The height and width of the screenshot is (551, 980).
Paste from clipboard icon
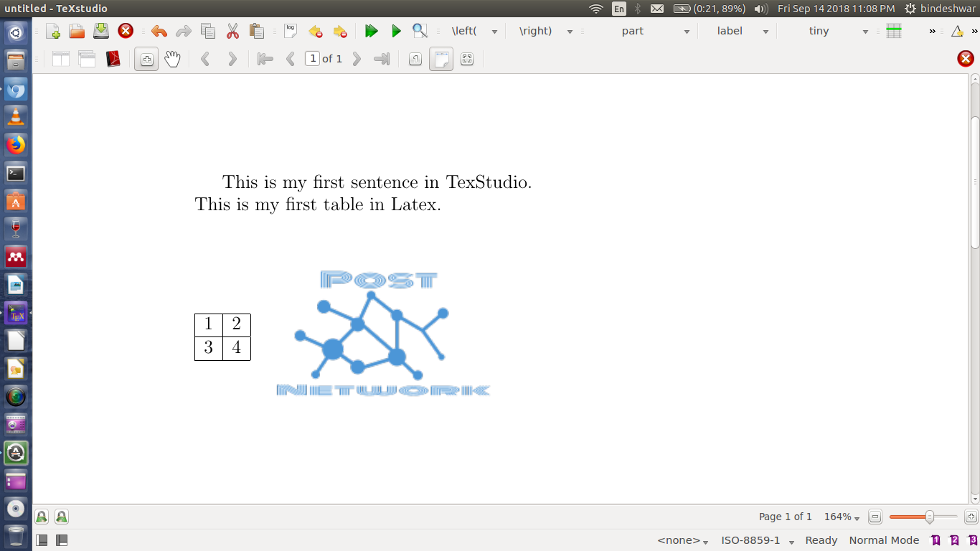tap(257, 31)
